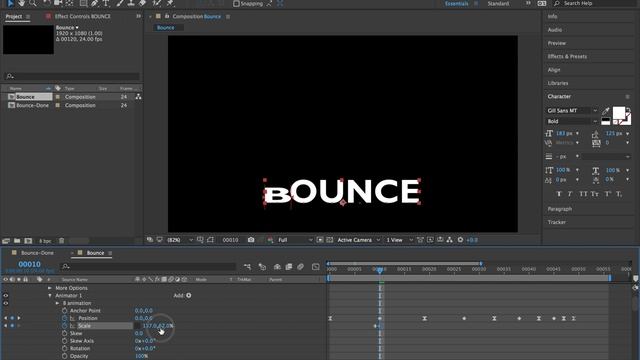Choose the Essentials workspace
The width and height of the screenshot is (640, 360).
tap(456, 3)
